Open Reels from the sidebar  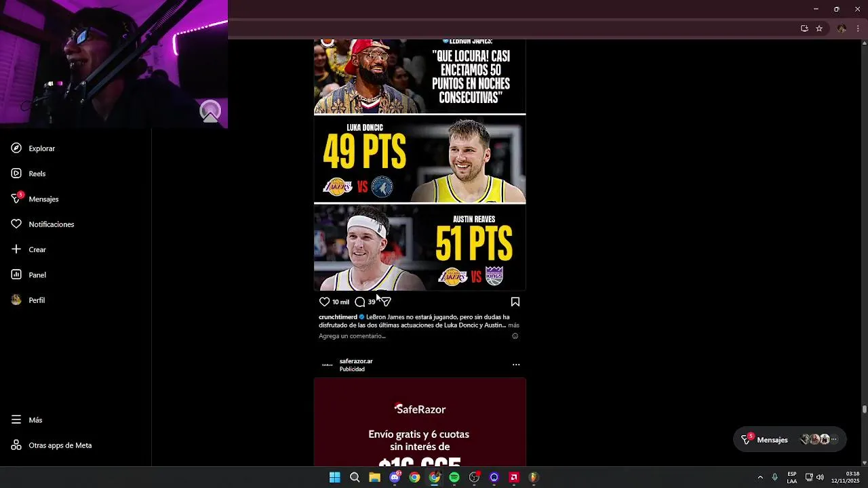click(28, 174)
